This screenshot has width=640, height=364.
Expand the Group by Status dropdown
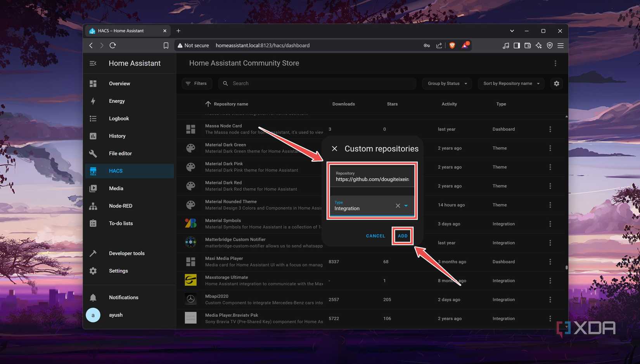click(446, 83)
